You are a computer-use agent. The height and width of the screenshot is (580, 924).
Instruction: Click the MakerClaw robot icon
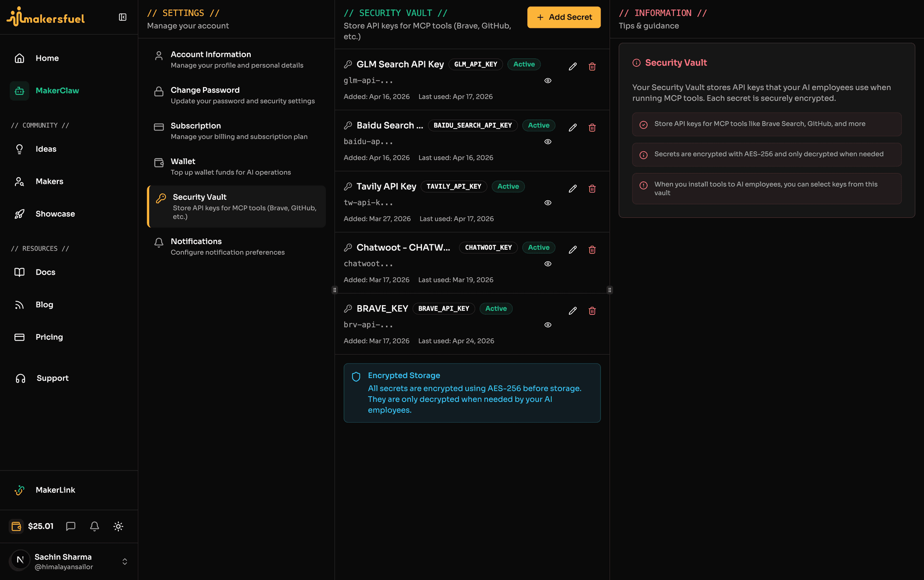[19, 90]
